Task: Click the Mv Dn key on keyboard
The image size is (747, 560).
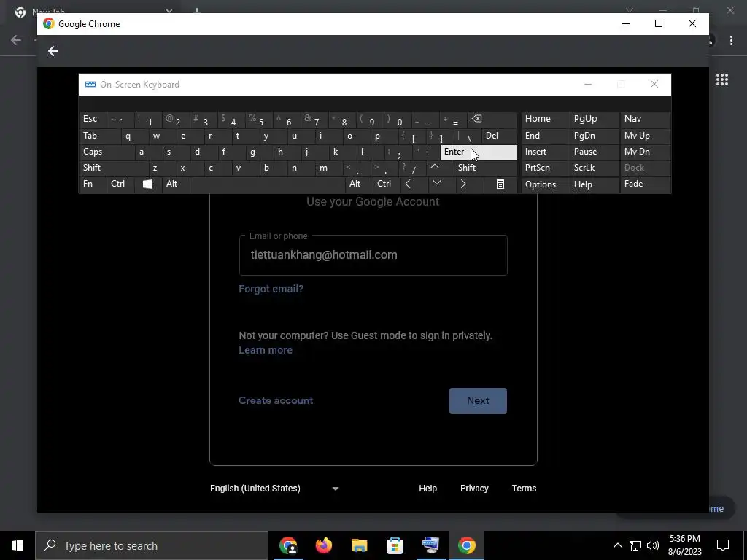Action: pyautogui.click(x=645, y=152)
